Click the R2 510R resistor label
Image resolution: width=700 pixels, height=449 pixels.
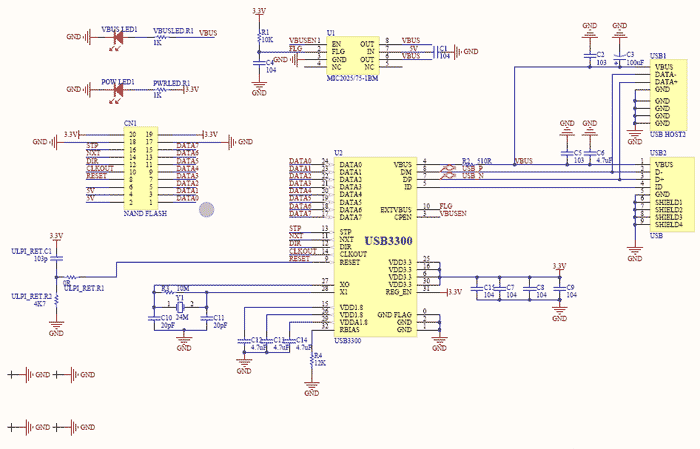pos(477,161)
